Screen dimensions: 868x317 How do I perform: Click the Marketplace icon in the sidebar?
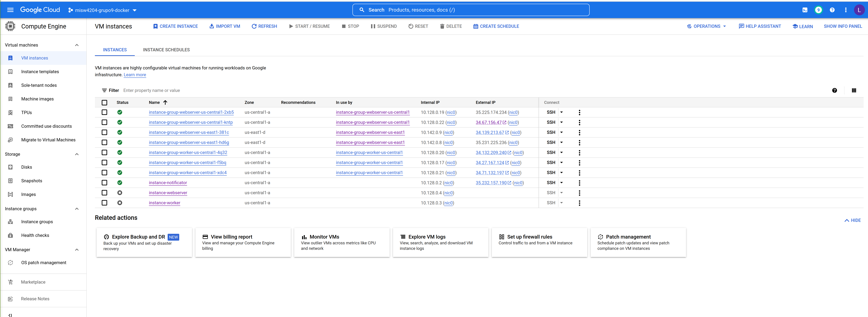(10, 282)
